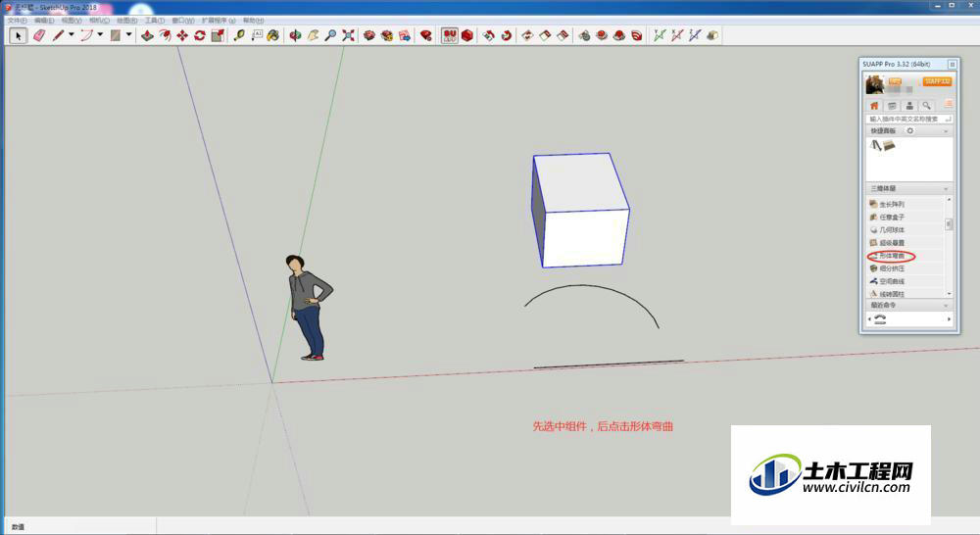Select the Orbit camera tool
This screenshot has width=980, height=535.
pos(296,35)
